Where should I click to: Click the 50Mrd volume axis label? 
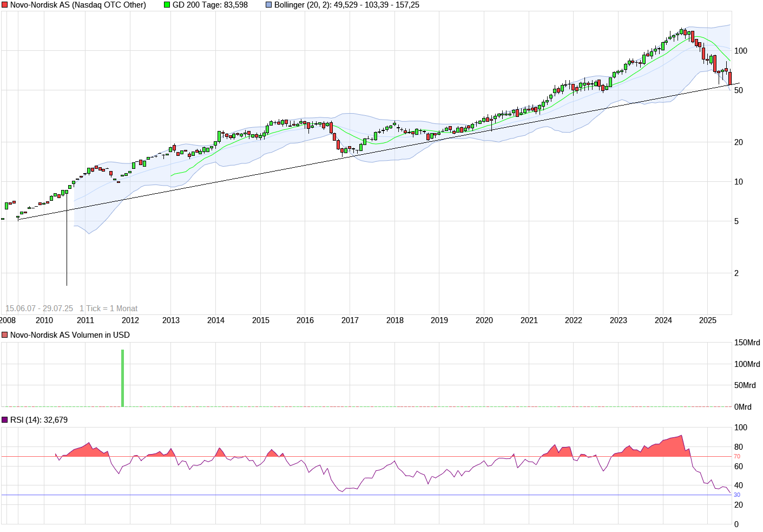pos(745,385)
